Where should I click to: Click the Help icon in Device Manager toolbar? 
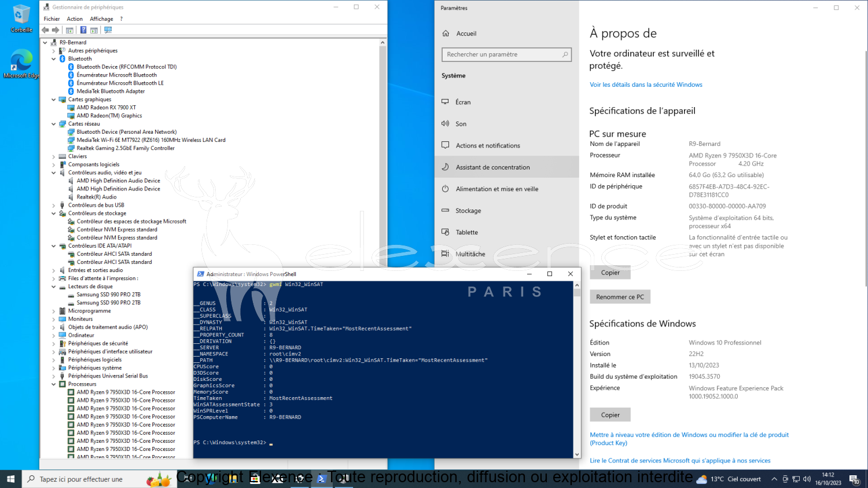[83, 30]
